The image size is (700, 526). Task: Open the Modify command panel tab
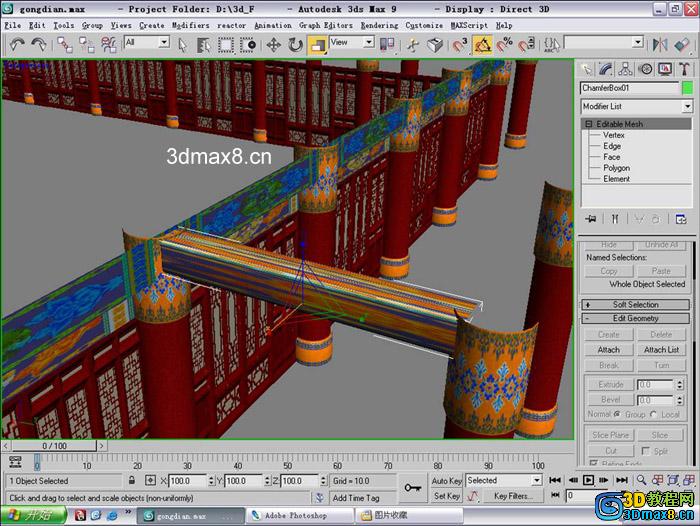(606, 69)
